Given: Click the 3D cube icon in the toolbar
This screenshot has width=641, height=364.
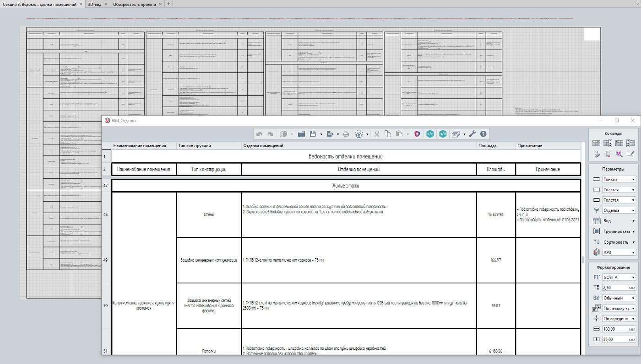Looking at the screenshot, I should (283, 134).
